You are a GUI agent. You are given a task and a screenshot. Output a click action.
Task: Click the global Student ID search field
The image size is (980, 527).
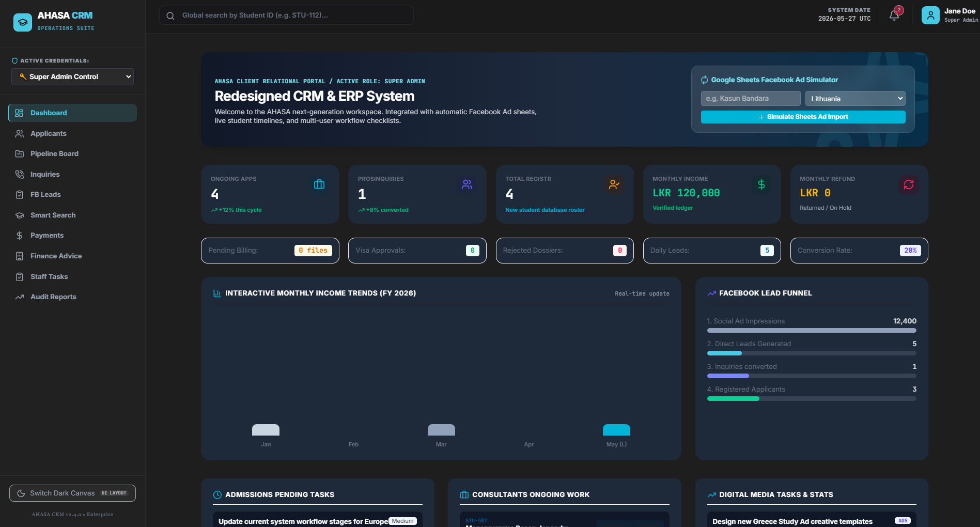286,16
